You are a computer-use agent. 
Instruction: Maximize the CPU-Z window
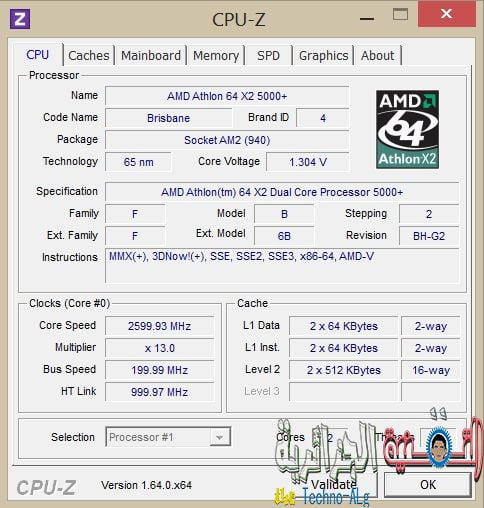[x=400, y=14]
